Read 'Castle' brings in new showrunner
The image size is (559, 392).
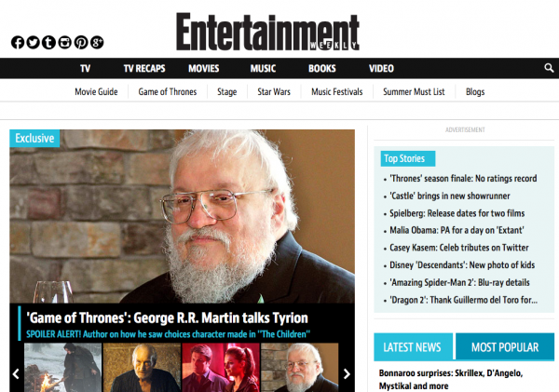(450, 196)
